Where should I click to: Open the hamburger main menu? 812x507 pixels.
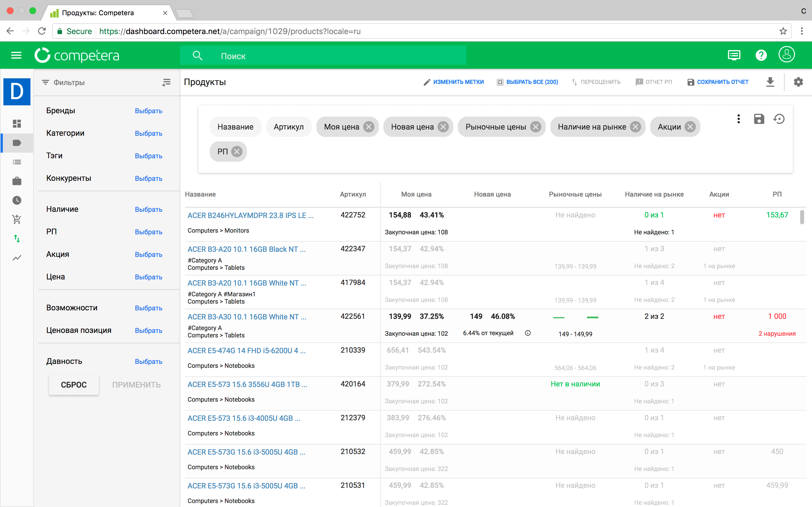click(x=16, y=55)
